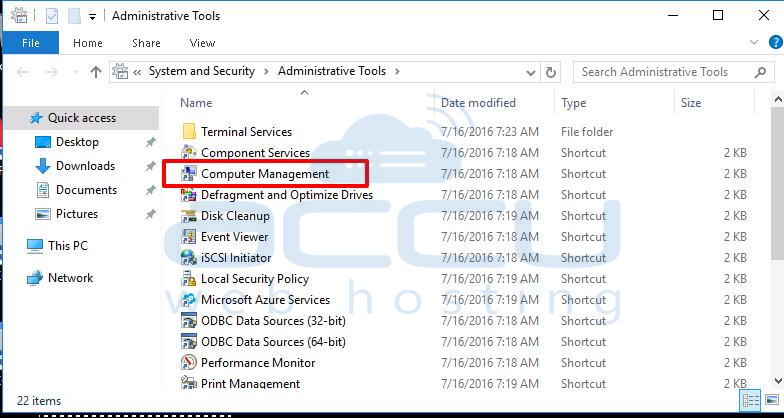
Task: Switch to large icons view in status bar
Action: (x=772, y=400)
